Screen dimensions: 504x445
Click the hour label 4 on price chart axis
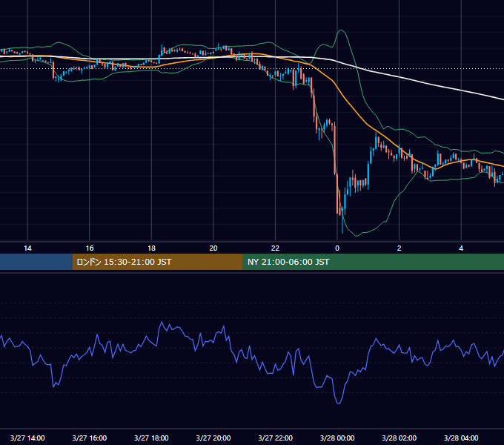click(461, 248)
